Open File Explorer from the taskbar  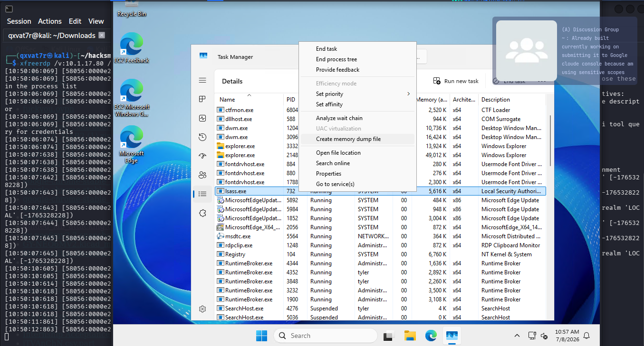tap(410, 336)
